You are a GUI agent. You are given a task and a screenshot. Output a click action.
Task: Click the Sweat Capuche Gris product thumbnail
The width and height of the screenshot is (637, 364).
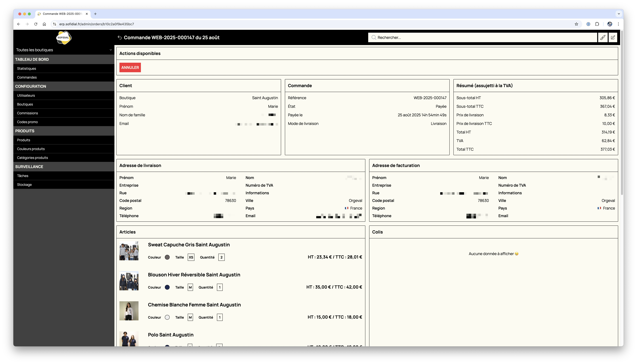129,251
